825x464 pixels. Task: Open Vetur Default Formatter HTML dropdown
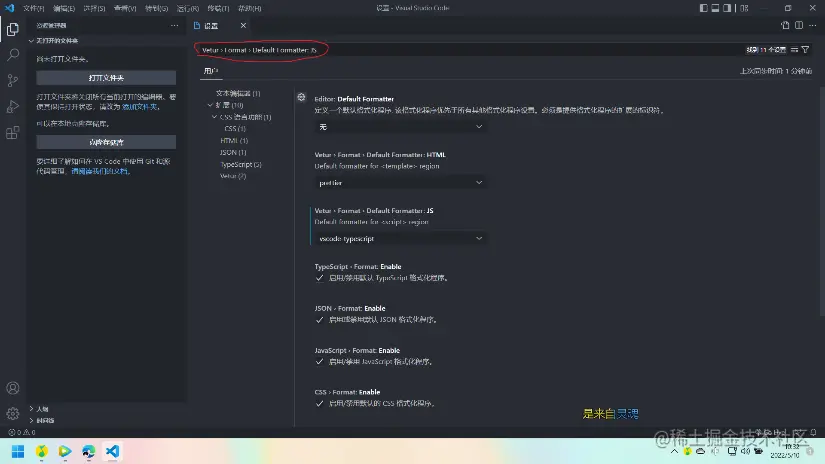399,183
